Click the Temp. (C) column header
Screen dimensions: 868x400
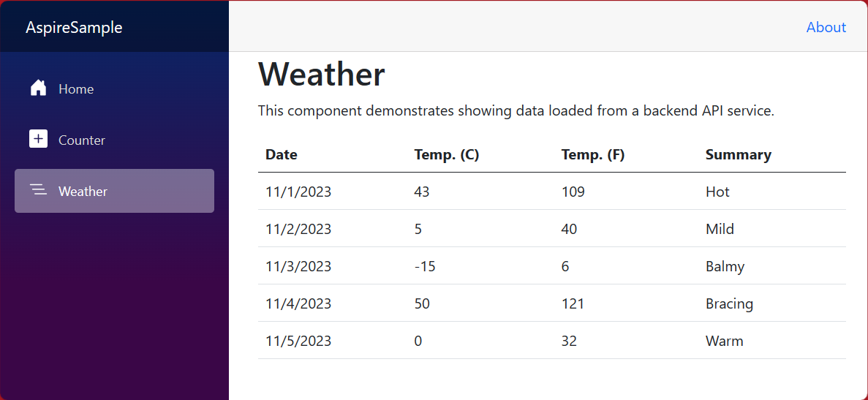(446, 154)
